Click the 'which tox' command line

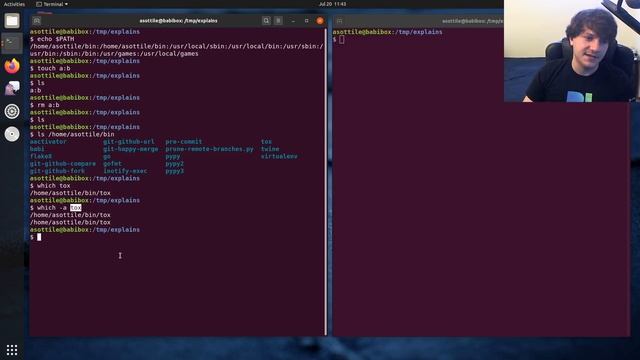tap(50, 186)
